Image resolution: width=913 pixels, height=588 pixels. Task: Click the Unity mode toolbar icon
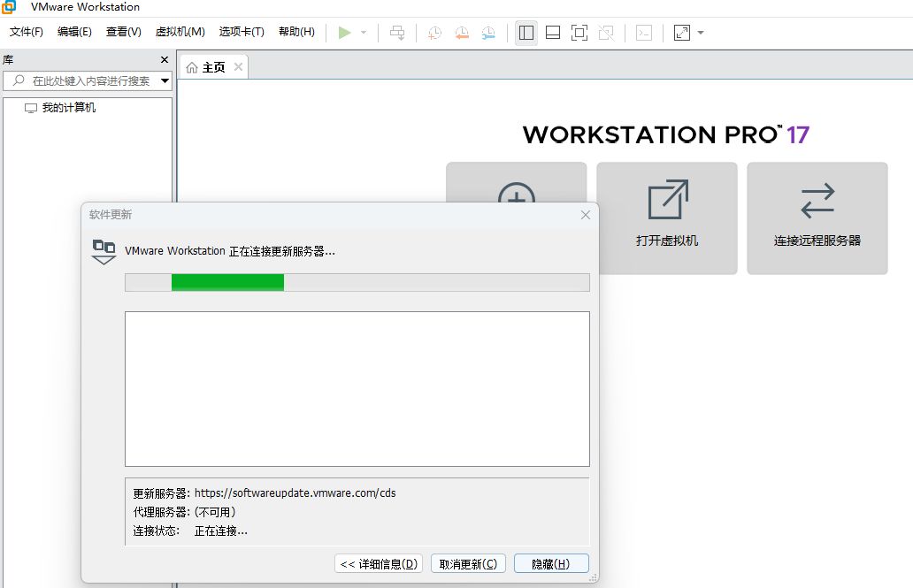click(606, 33)
